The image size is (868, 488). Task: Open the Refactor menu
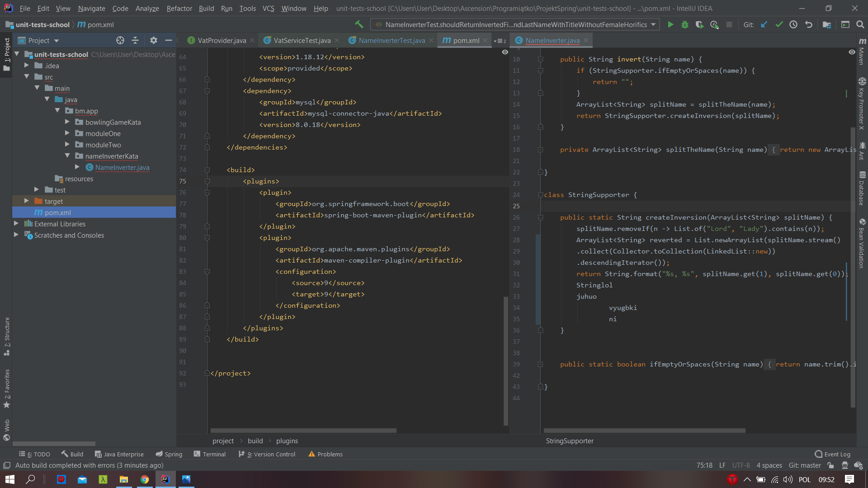(x=179, y=9)
